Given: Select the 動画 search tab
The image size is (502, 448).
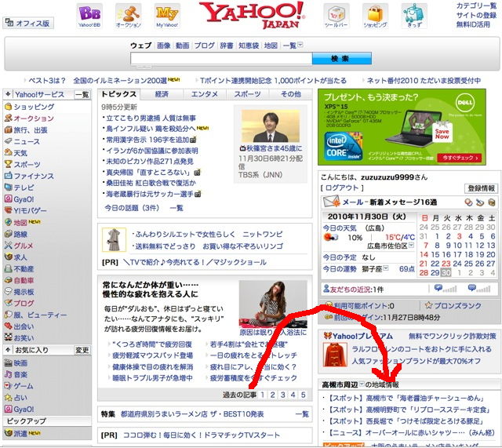Looking at the screenshot, I should [x=183, y=46].
